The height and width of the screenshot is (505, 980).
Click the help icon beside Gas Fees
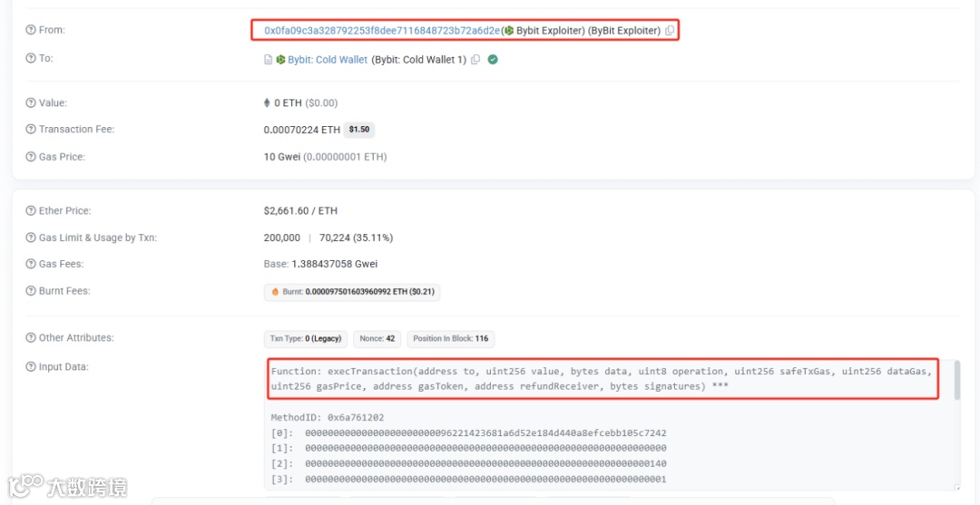point(31,264)
